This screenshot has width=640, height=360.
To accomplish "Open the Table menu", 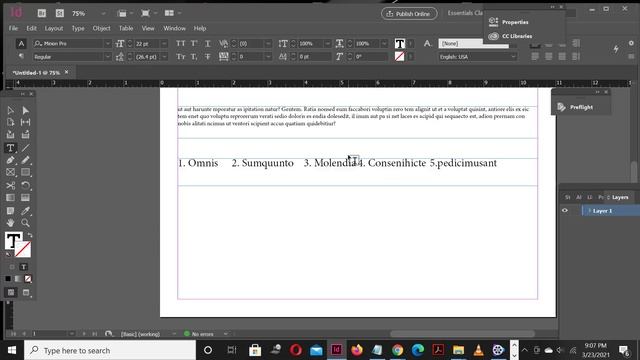I will [126, 28].
